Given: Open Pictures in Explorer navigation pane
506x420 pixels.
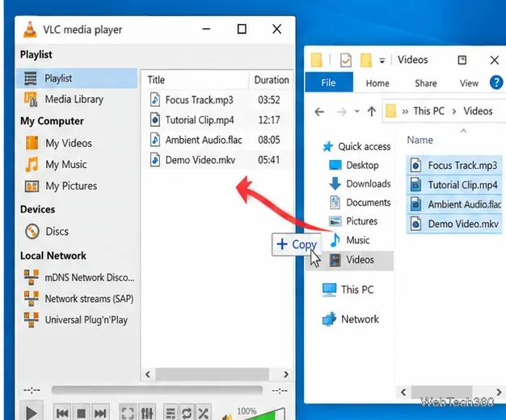Looking at the screenshot, I should point(353,221).
